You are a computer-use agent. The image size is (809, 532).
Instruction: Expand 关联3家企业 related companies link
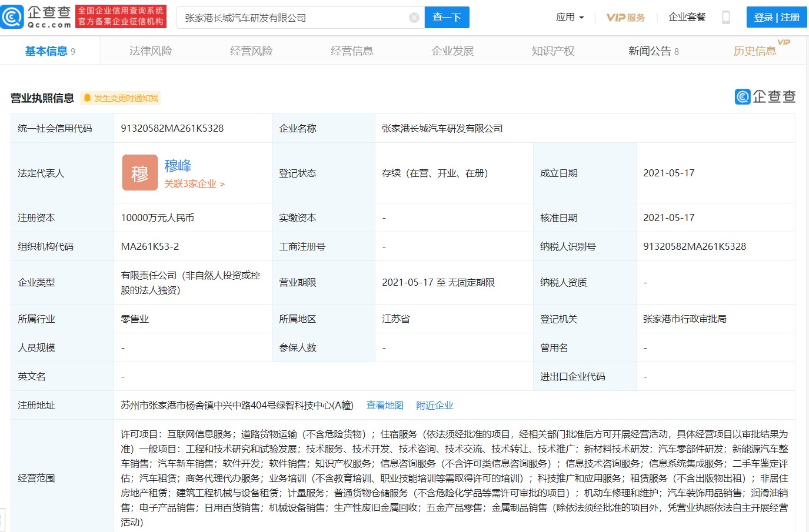pyautogui.click(x=194, y=184)
